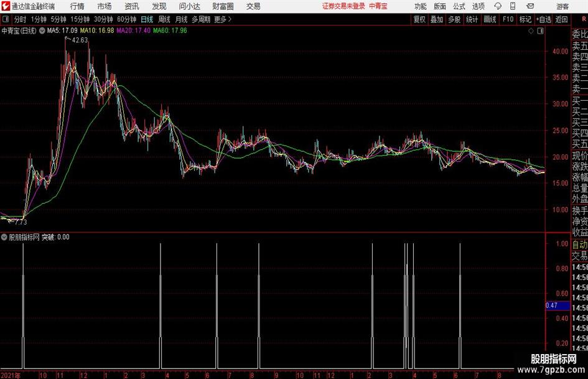Click the 中青宝 stock name in the top bar
The width and height of the screenshot is (588, 379).
(378, 6)
